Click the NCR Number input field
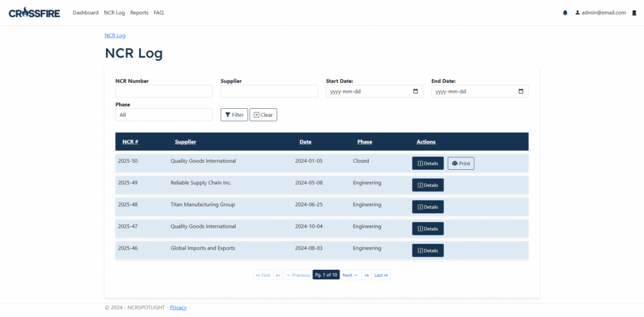This screenshot has height=317, width=644. (164, 91)
